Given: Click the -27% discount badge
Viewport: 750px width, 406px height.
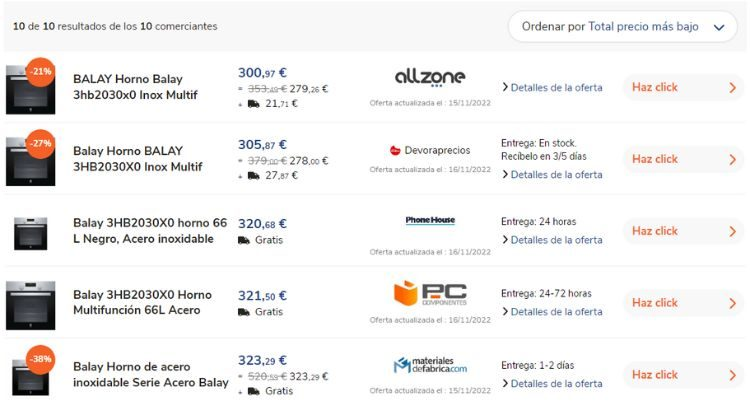Looking at the screenshot, I should [x=40, y=144].
